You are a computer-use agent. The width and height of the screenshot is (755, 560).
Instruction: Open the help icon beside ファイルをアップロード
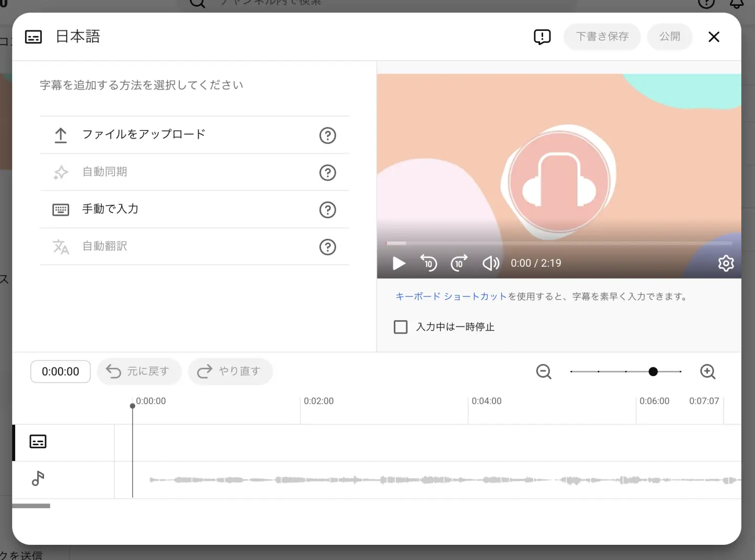pos(327,135)
